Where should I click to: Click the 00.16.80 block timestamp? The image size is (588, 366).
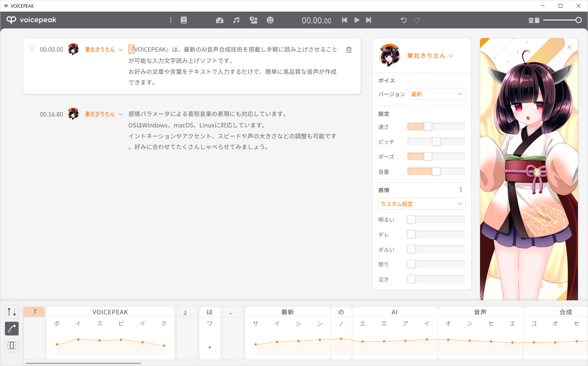51,114
